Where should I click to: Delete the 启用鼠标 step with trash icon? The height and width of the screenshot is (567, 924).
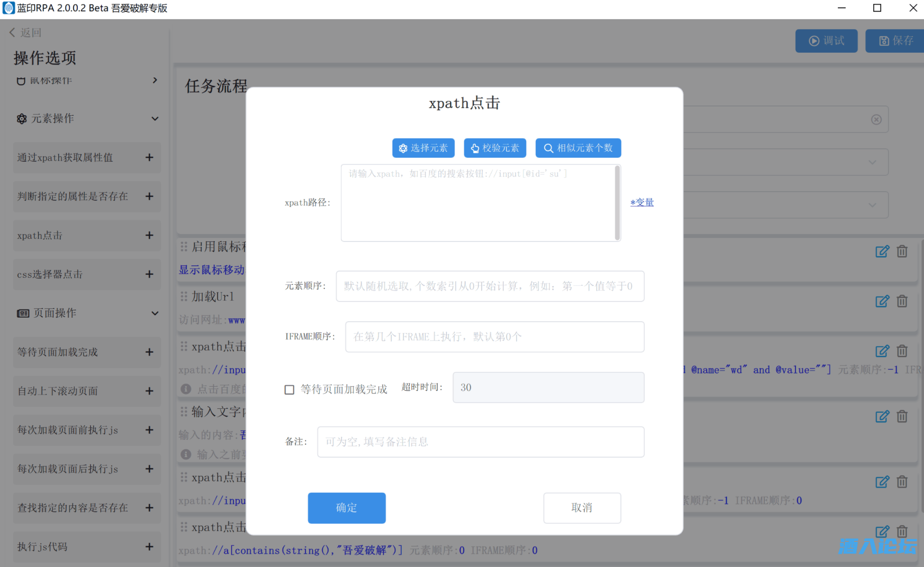point(902,252)
